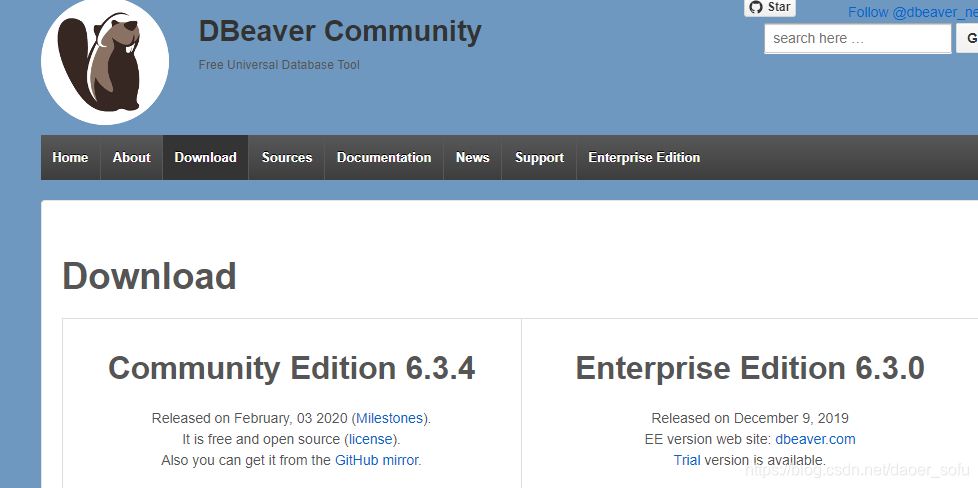Visit the dbeaver.com link
The image size is (978, 488).
[x=815, y=439]
